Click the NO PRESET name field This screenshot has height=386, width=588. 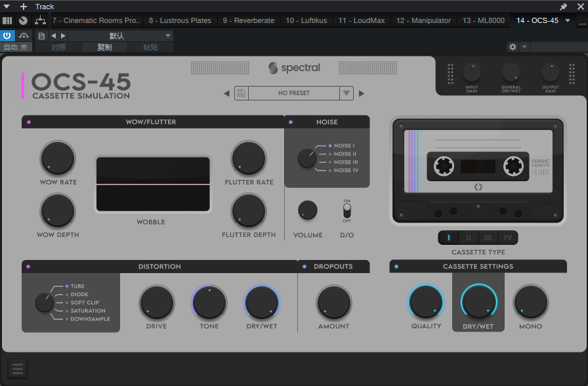[x=294, y=93]
